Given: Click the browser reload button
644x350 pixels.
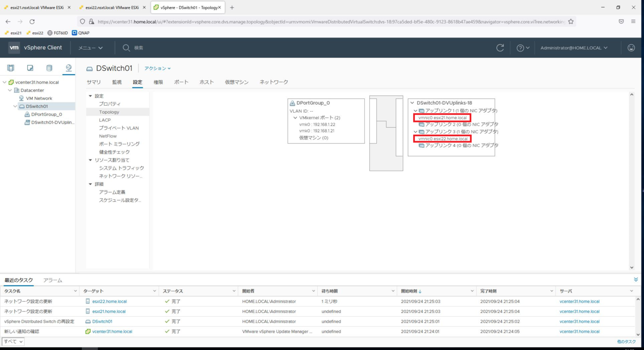Looking at the screenshot, I should tap(32, 21).
